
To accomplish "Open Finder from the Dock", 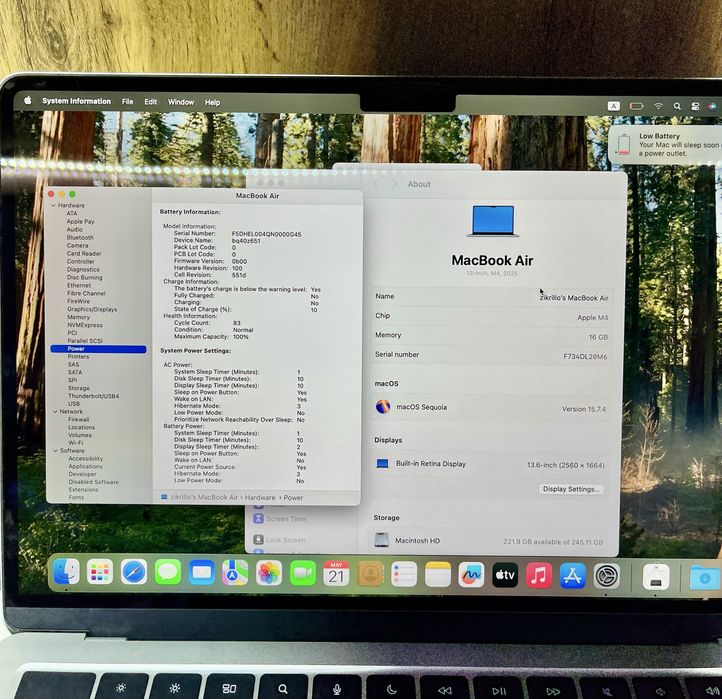I will 66,571.
